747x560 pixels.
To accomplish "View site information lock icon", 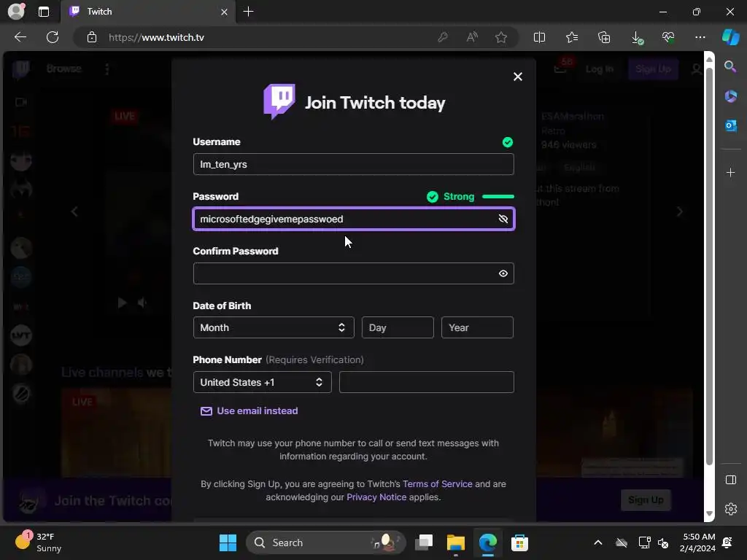I will (x=91, y=37).
